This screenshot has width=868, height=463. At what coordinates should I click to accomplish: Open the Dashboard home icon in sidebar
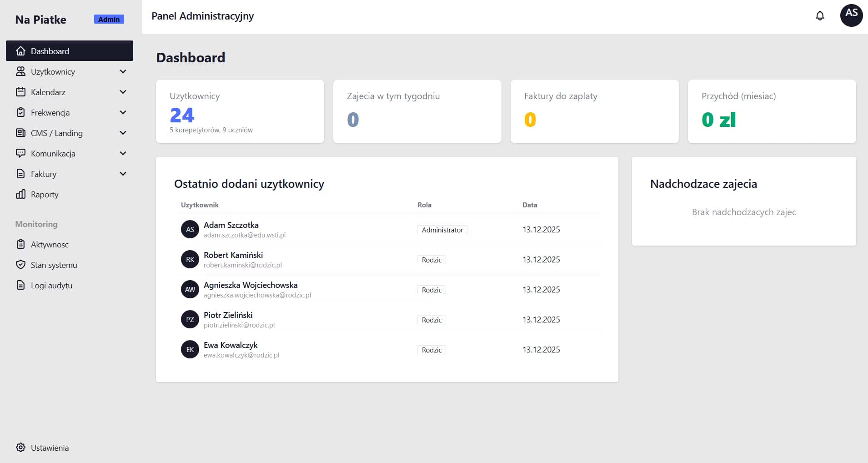point(20,50)
